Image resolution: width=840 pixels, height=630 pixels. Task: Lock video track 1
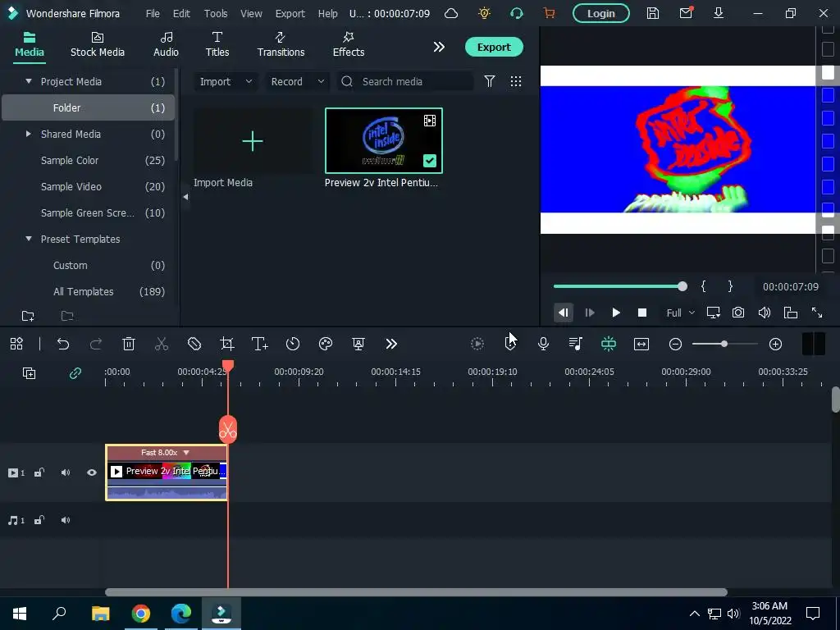click(x=39, y=472)
